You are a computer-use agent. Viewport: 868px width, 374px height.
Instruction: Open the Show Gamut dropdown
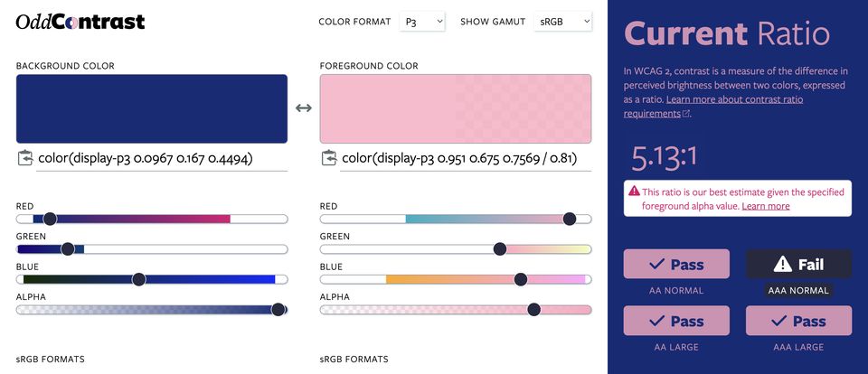click(x=562, y=22)
